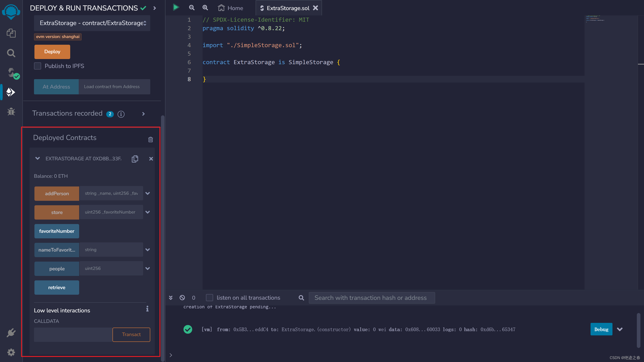
Task: Expand the Transactions recorded section
Action: (x=143, y=114)
